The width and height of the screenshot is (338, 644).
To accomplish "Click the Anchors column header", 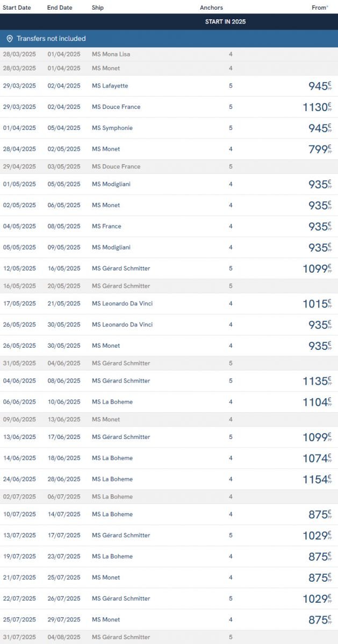I will coord(211,8).
